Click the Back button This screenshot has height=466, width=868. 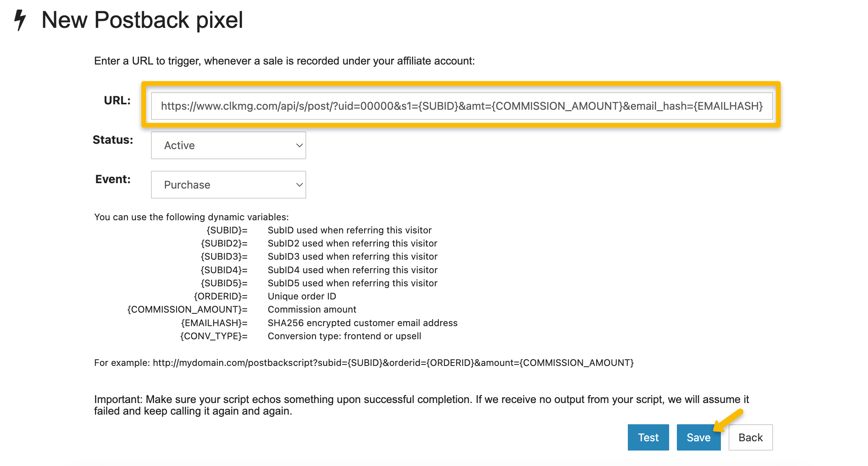[x=750, y=437]
